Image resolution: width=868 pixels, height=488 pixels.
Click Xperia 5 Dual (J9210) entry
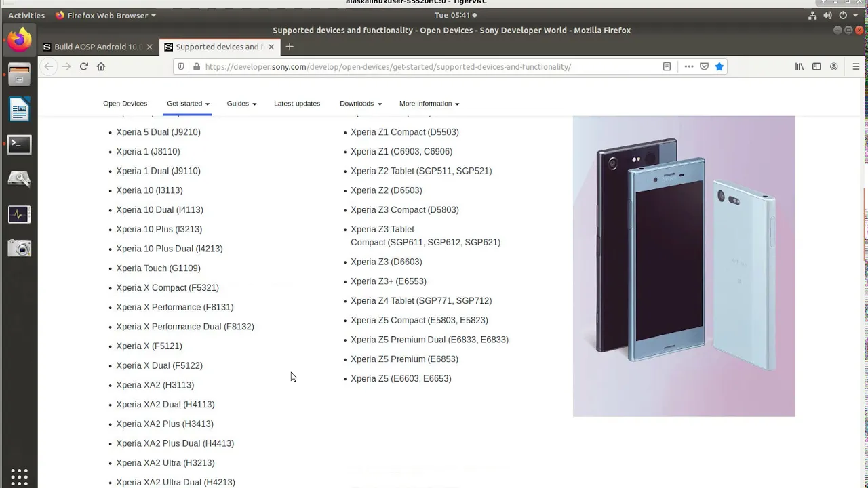(x=158, y=132)
